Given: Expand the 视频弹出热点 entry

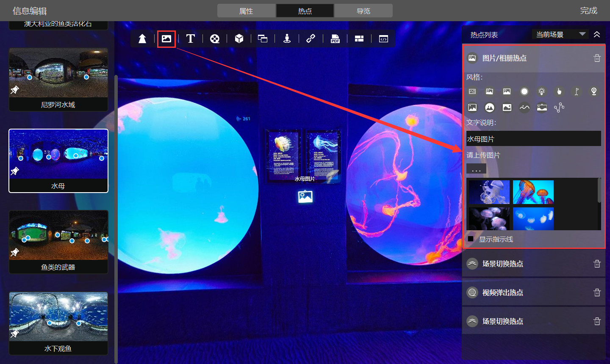Looking at the screenshot, I should click(502, 292).
